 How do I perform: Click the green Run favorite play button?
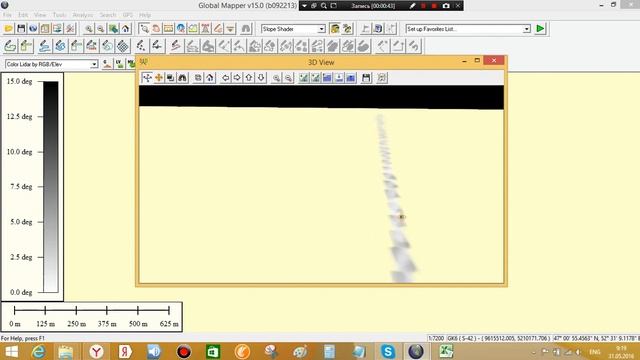540,29
